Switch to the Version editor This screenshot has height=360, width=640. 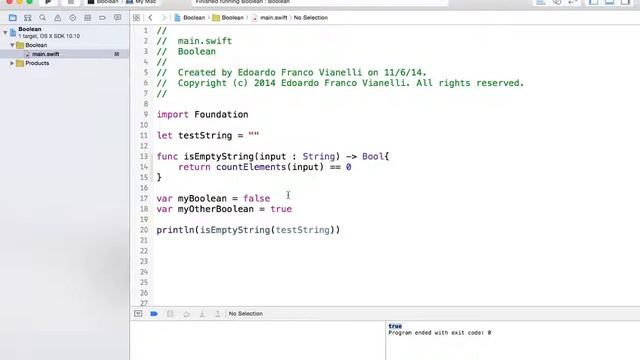pyautogui.click(x=572, y=2)
